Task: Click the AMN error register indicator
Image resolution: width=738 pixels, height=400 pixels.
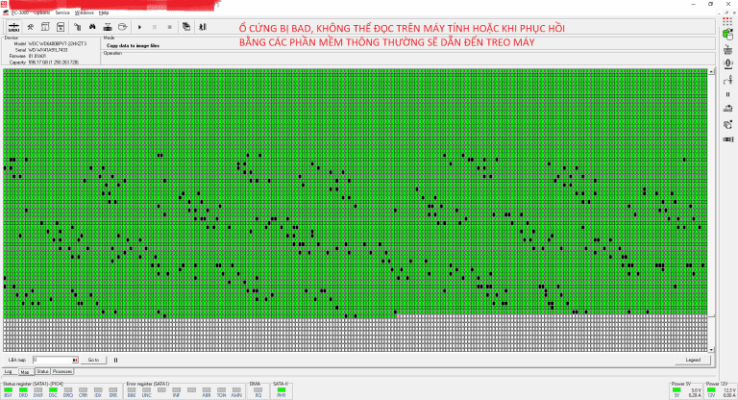Action: tap(236, 392)
